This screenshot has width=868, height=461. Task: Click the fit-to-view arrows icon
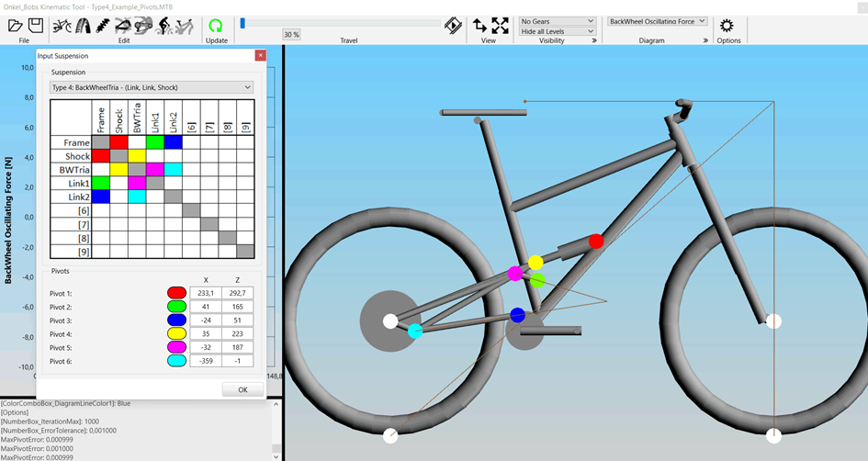click(x=501, y=26)
